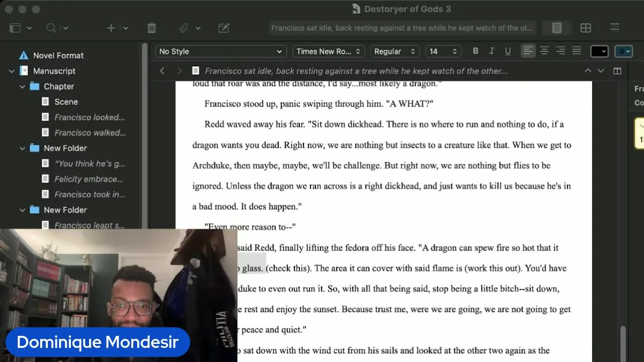The width and height of the screenshot is (644, 362).
Task: Click the '(check this)' note in text
Action: (x=287, y=268)
